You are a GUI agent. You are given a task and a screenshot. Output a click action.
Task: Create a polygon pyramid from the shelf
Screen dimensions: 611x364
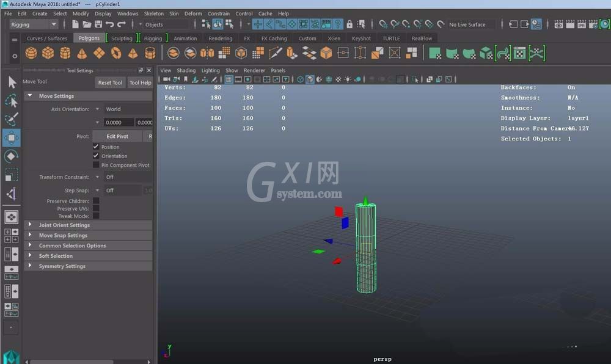click(x=133, y=53)
